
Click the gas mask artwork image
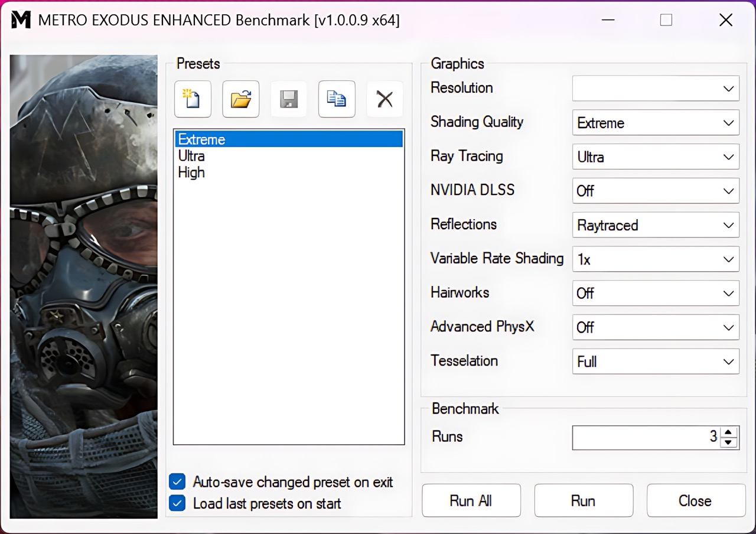pos(84,286)
